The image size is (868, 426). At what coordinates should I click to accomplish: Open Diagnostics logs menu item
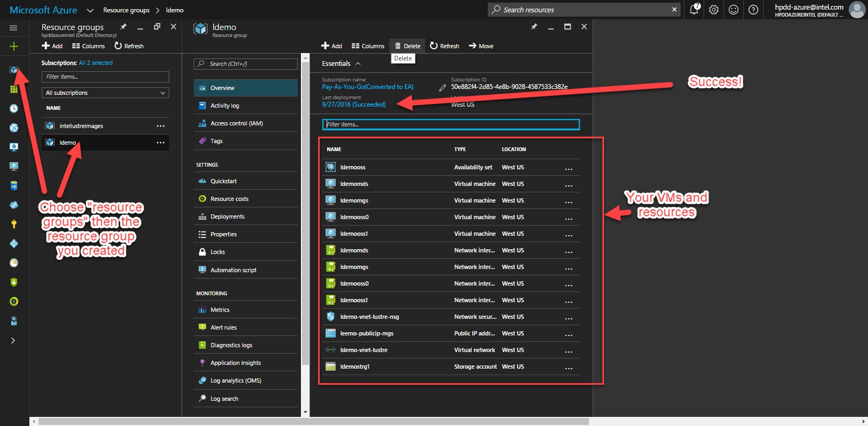246,345
